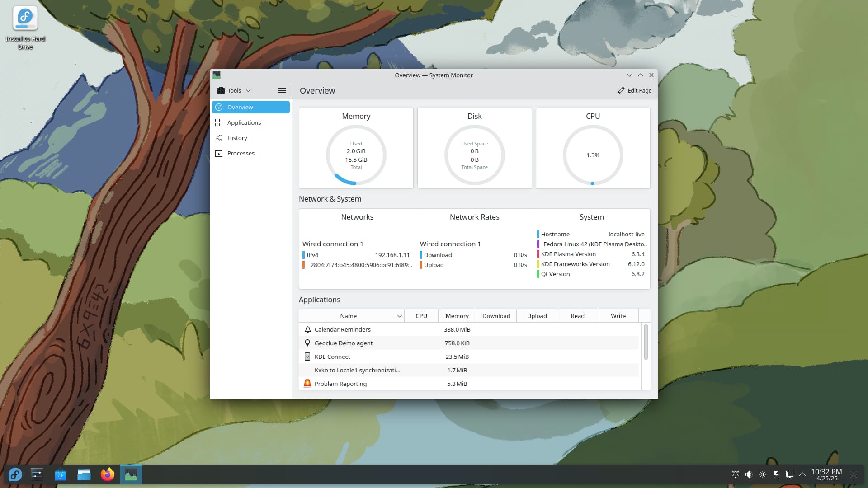Open the Fedora application launcher
This screenshot has width=868, height=488.
[15, 474]
